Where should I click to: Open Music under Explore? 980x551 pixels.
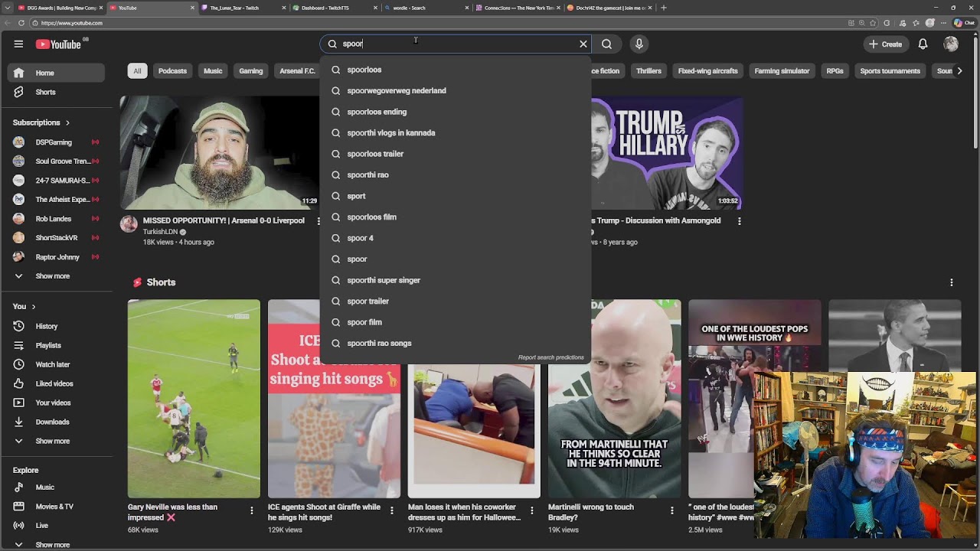click(56, 487)
